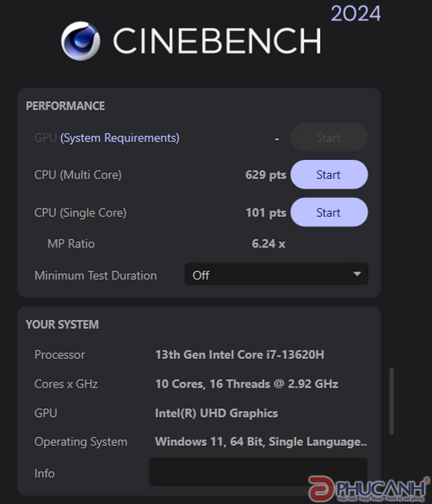
Task: Click the 13th Gen Intel Core i7-13620H text
Action: [239, 354]
